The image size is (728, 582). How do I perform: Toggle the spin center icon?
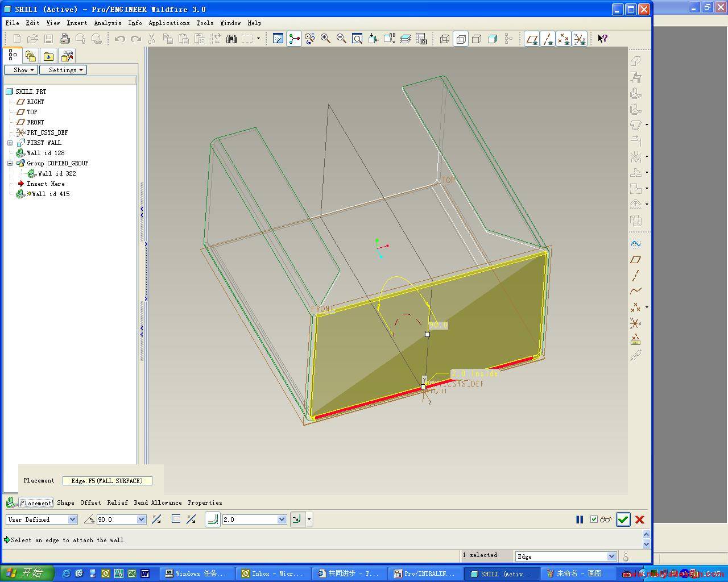[294, 39]
